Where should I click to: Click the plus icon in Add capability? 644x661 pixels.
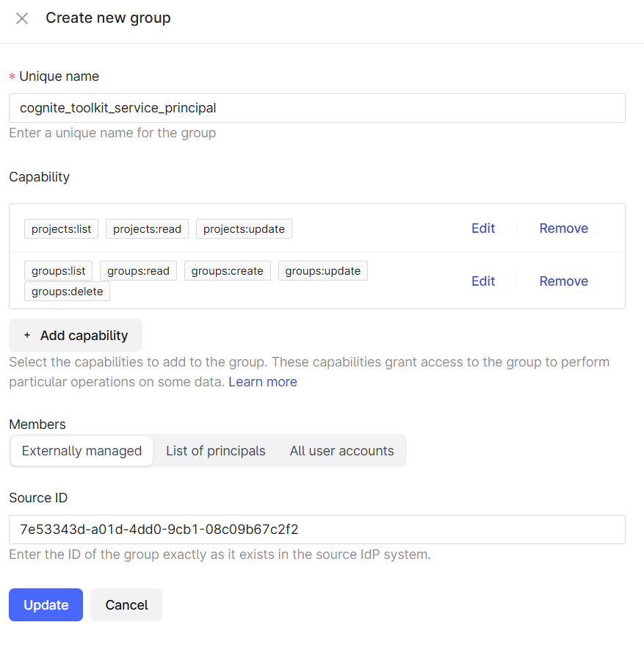(27, 336)
